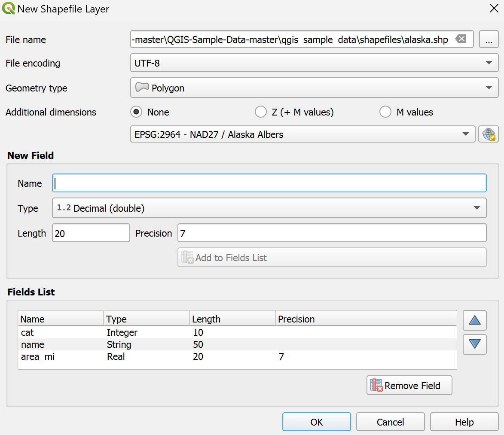The height and width of the screenshot is (435, 504).
Task: Enable M values radio option
Action: click(385, 112)
